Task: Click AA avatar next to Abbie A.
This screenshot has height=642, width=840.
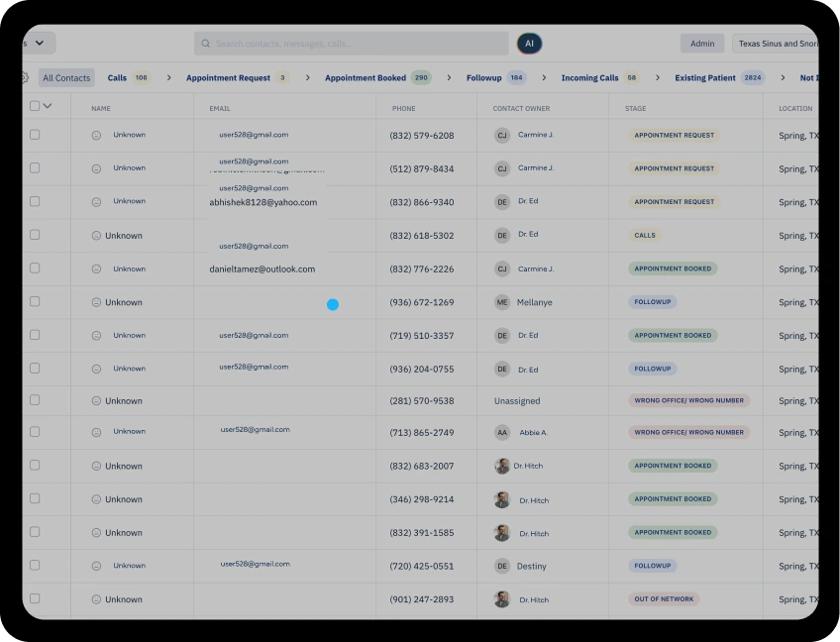Action: [x=502, y=433]
